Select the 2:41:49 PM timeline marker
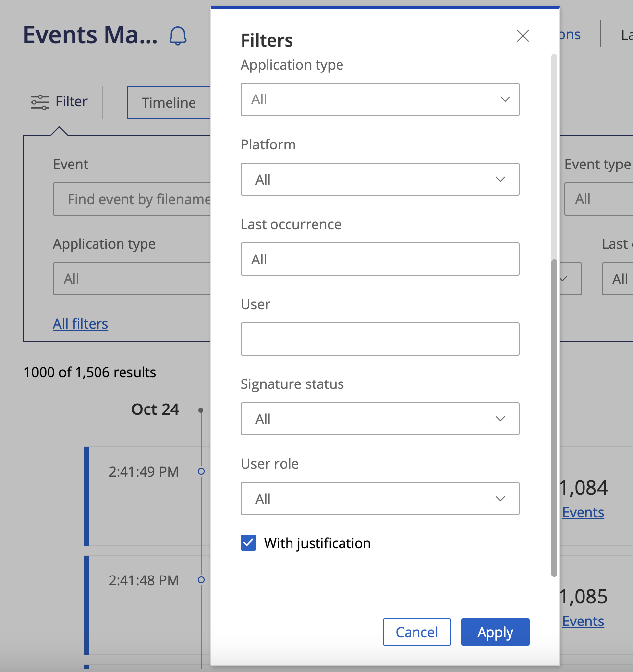This screenshot has width=633, height=672. 201,471
